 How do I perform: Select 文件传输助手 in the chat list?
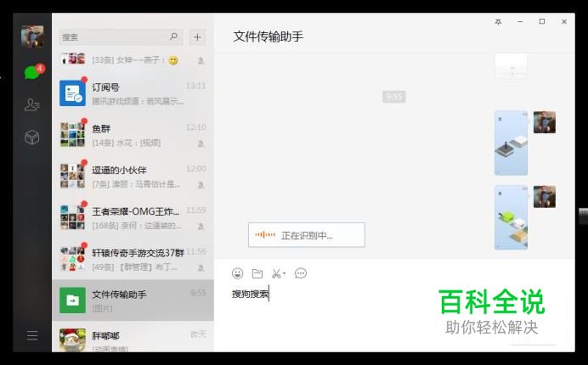[133, 300]
